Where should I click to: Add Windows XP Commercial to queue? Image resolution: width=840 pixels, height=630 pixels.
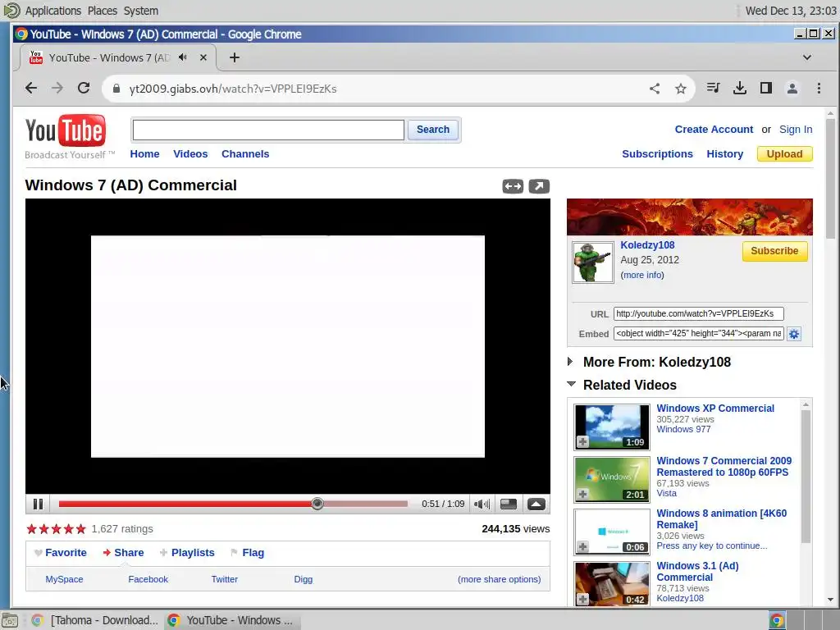[583, 442]
